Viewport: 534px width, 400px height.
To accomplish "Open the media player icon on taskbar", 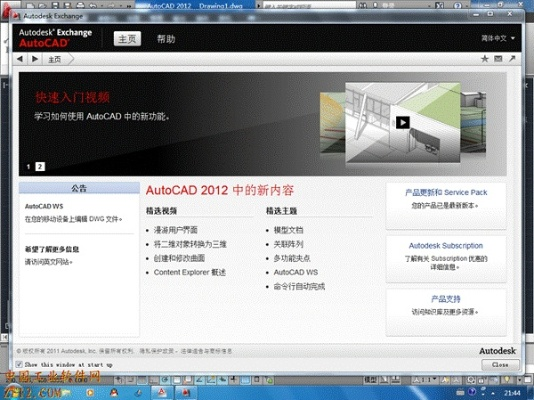I will 90,393.
